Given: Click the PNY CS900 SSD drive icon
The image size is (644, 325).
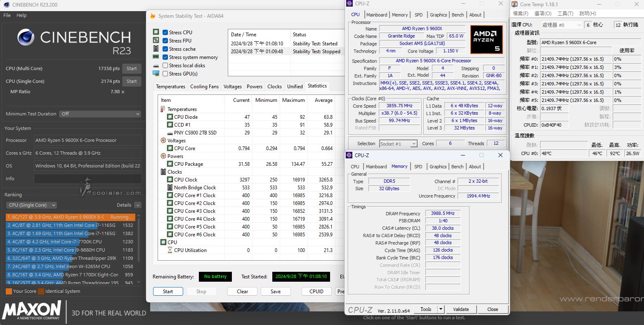Looking at the screenshot, I should (x=170, y=133).
